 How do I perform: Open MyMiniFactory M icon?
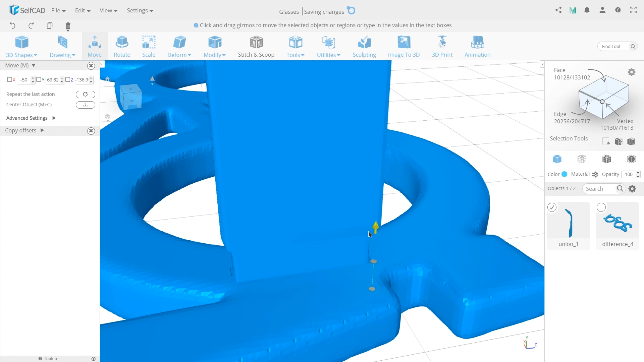tap(573, 10)
